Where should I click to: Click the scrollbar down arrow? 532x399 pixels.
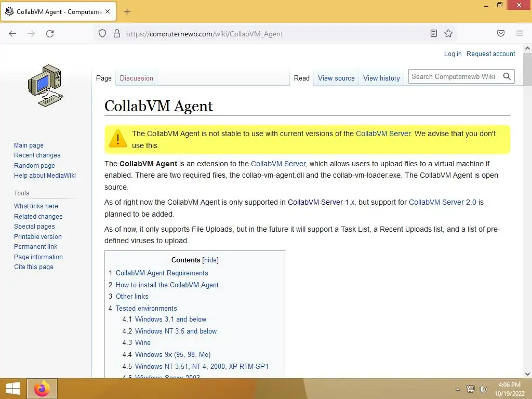pos(527,374)
